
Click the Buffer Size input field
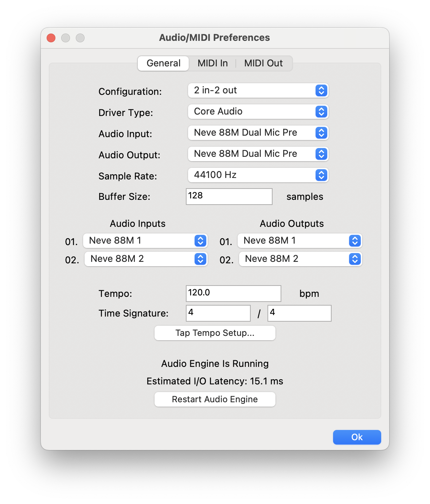coord(229,197)
